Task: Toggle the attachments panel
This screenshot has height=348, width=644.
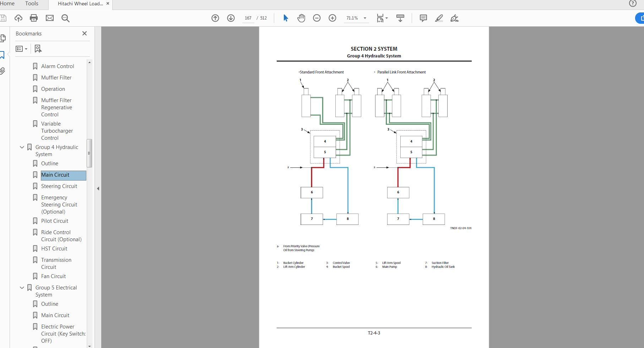Action: (3, 71)
